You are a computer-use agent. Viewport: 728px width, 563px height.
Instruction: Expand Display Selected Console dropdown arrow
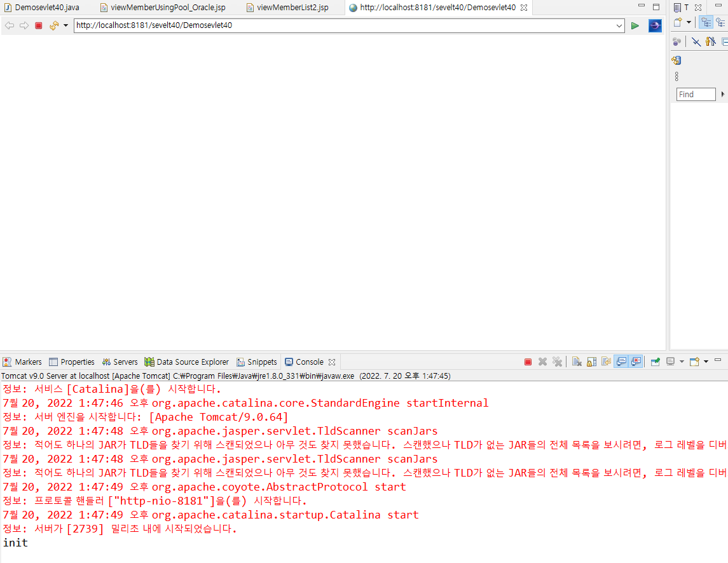tap(682, 362)
